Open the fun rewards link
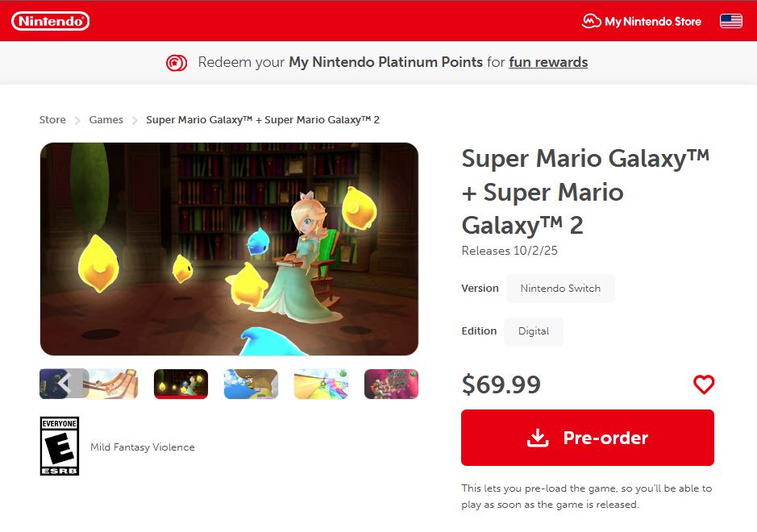757x532 pixels. pyautogui.click(x=548, y=62)
